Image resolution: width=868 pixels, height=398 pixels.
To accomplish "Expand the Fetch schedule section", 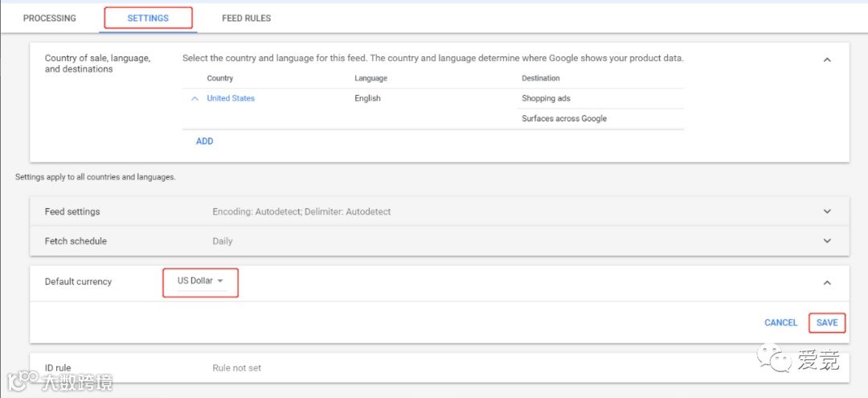I will click(x=827, y=241).
